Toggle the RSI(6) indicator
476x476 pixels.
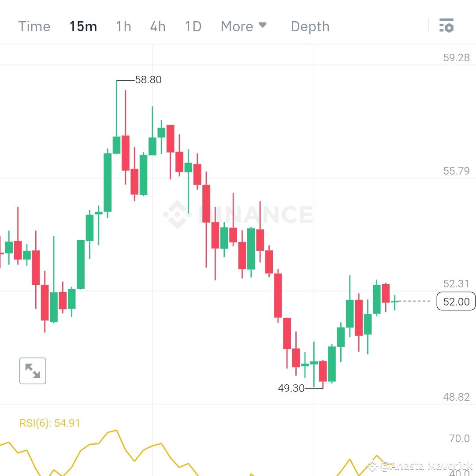[50, 422]
